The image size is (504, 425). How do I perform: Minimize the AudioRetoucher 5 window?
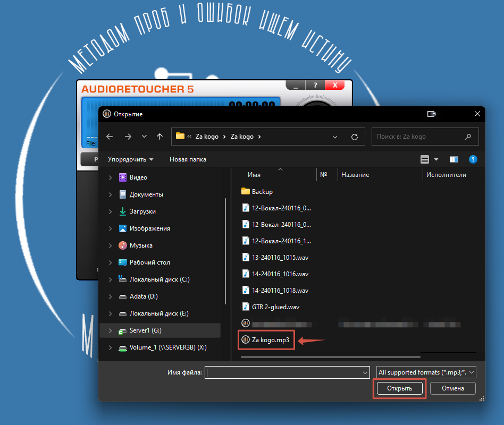click(296, 85)
